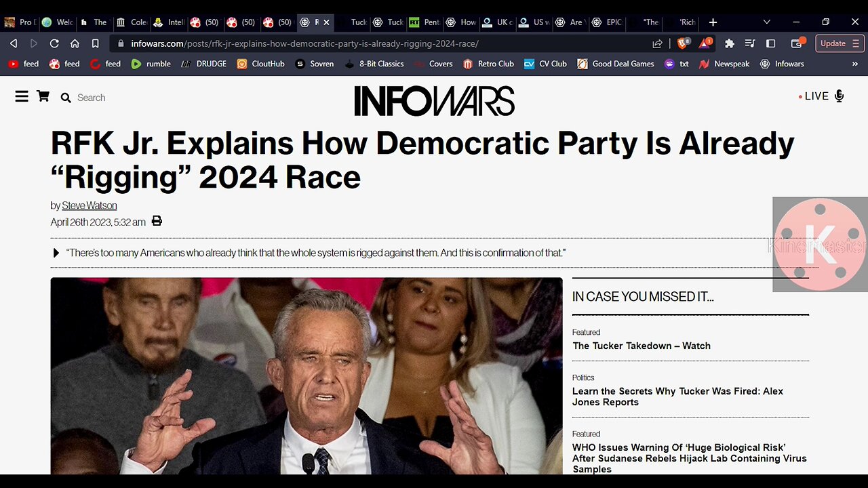Open the Brave Rewards triangle icon
868x488 pixels.
pyautogui.click(x=706, y=43)
